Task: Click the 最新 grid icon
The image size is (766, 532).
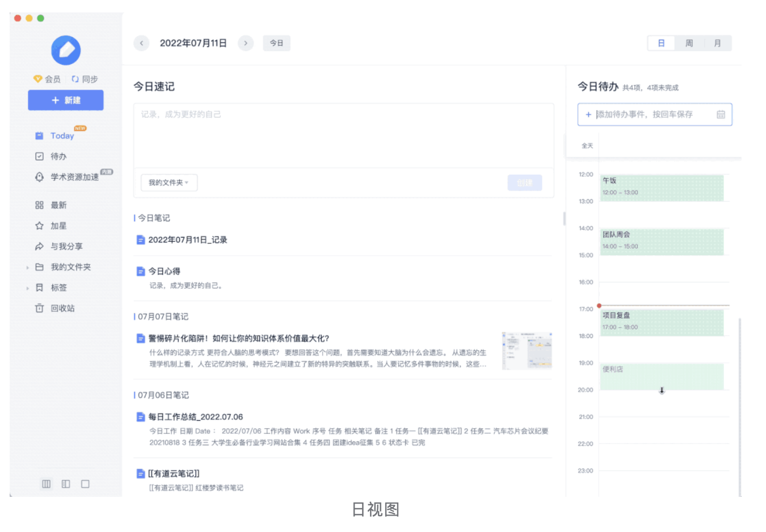Action: [x=39, y=205]
